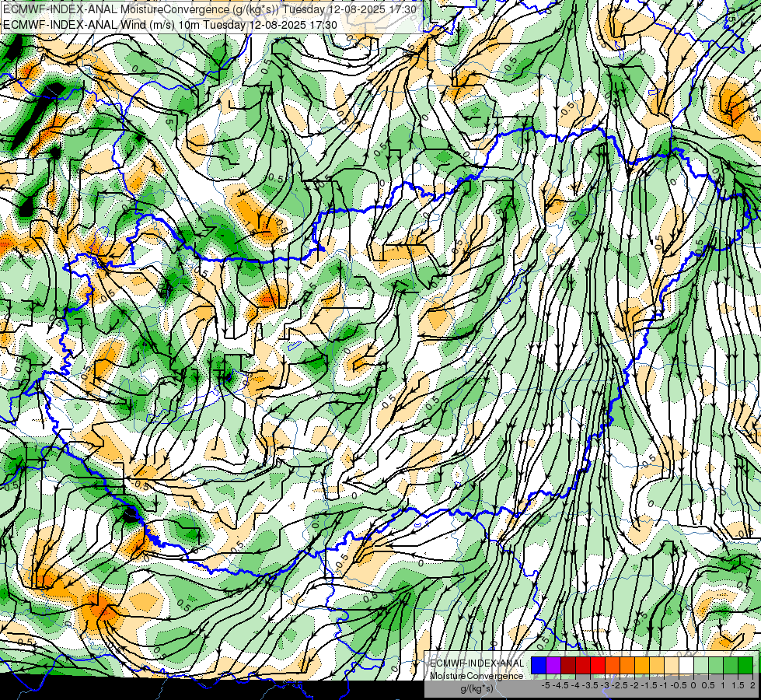This screenshot has width=761, height=700.
Task: Click the legend tick label '-2'
Action: [x=635, y=685]
